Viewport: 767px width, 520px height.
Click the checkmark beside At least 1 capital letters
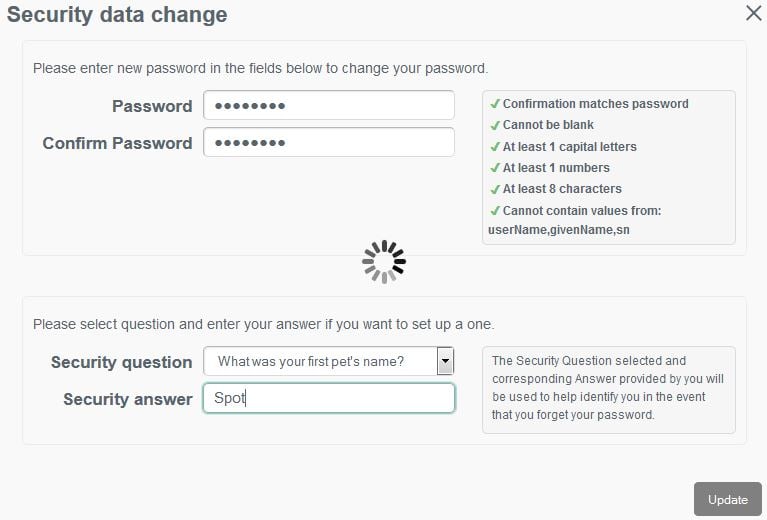click(495, 147)
